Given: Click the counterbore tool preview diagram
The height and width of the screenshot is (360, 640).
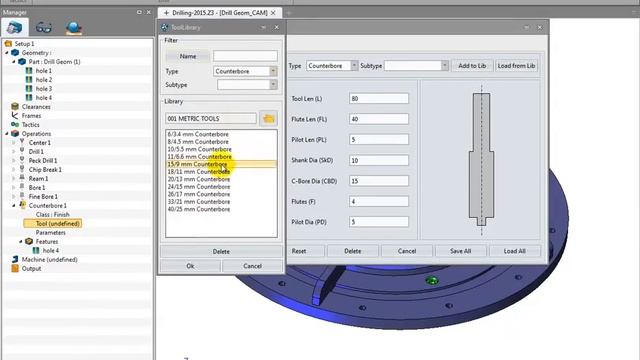Looking at the screenshot, I should click(x=481, y=160).
